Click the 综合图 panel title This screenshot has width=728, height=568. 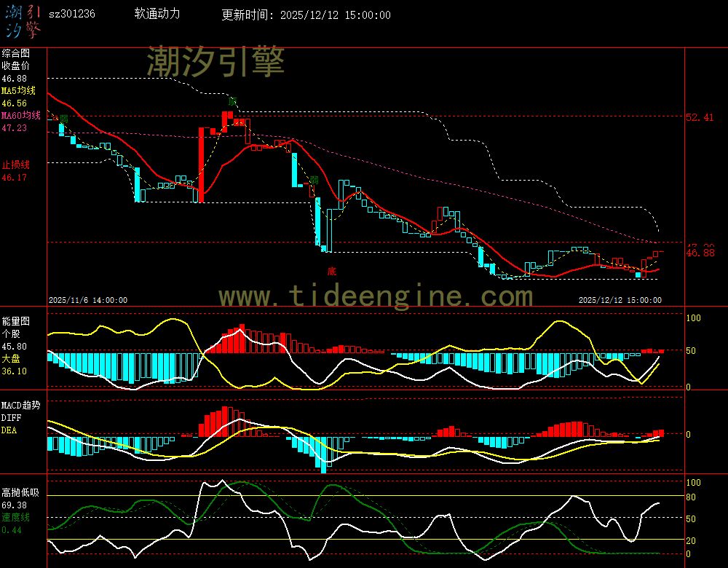coord(15,53)
